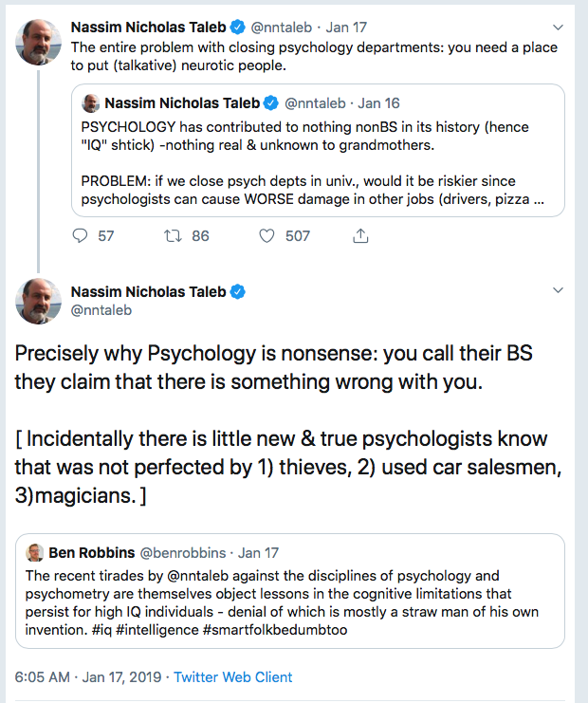Open Ben Robbins' small avatar
The image size is (588, 703).
coord(34,552)
